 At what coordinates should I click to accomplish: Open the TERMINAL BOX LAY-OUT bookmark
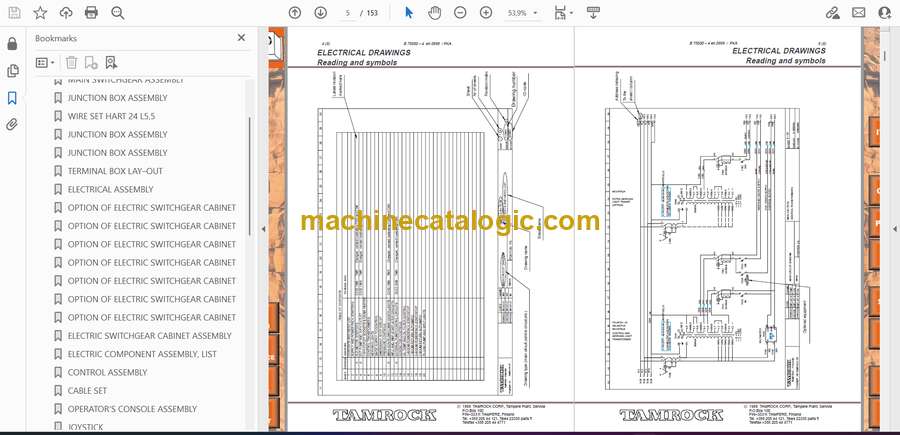click(115, 171)
